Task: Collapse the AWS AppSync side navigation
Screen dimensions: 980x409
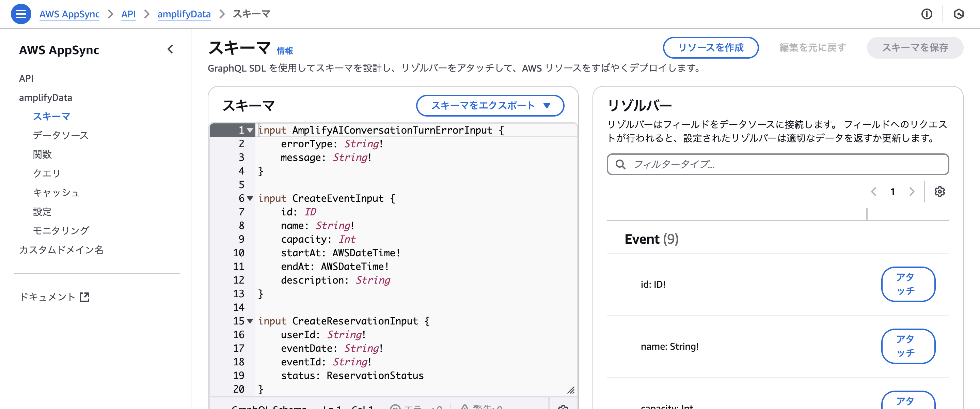Action: [170, 49]
